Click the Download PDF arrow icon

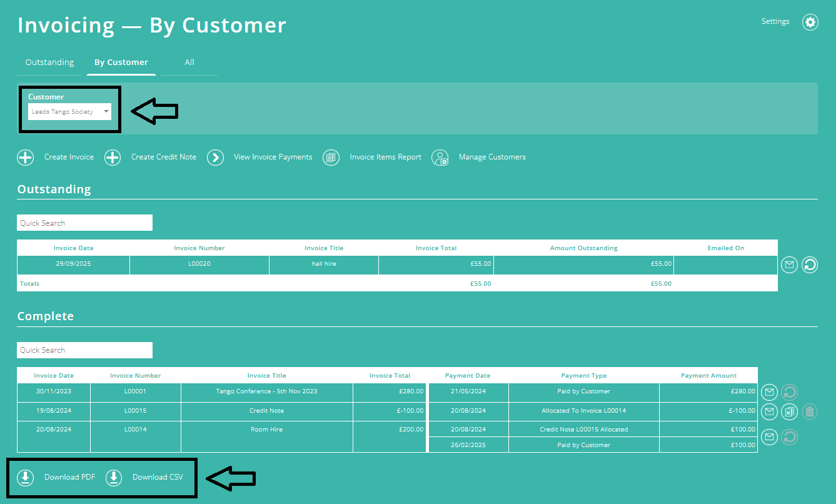point(25,477)
